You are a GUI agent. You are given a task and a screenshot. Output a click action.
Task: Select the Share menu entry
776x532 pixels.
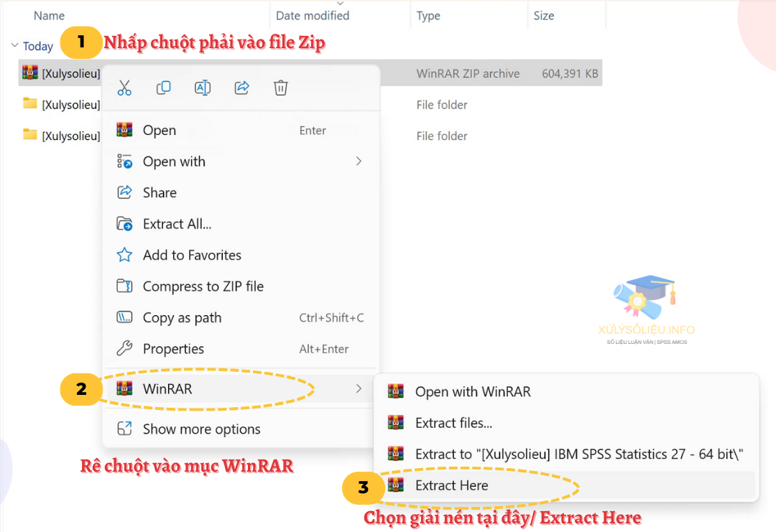(241, 192)
